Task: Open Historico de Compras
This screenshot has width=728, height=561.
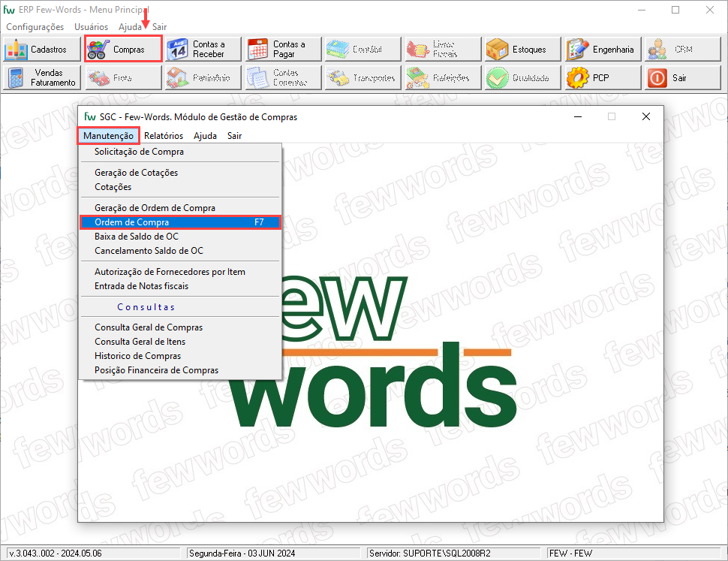Action: tap(180, 356)
